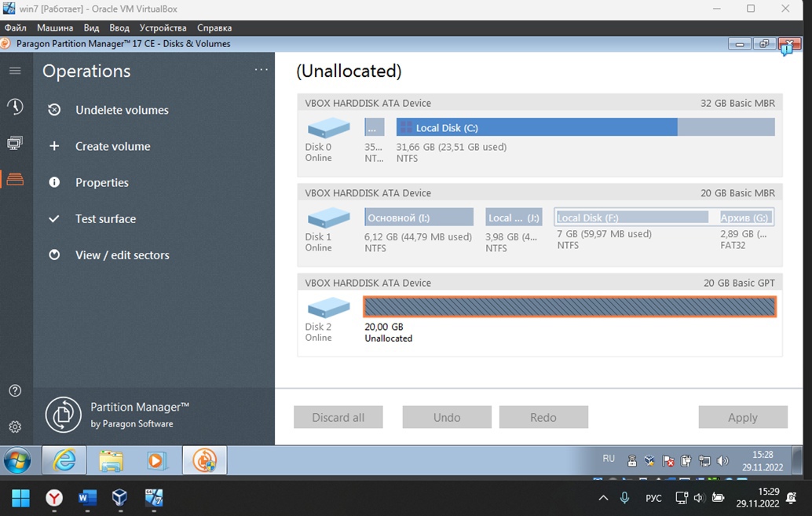Select the Архив (G:) partition
Viewport: 812px width, 516px height.
click(746, 217)
